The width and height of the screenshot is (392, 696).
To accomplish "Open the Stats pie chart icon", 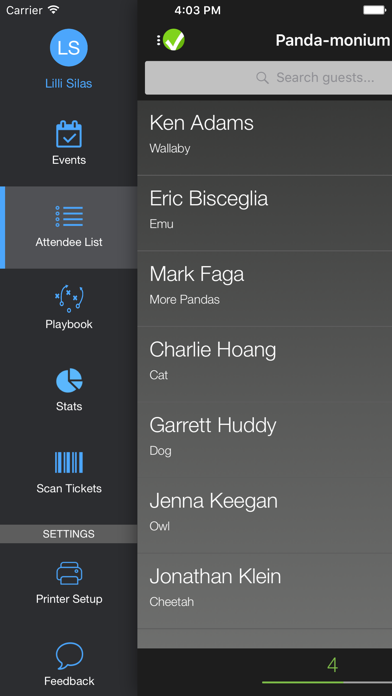I will tap(69, 380).
